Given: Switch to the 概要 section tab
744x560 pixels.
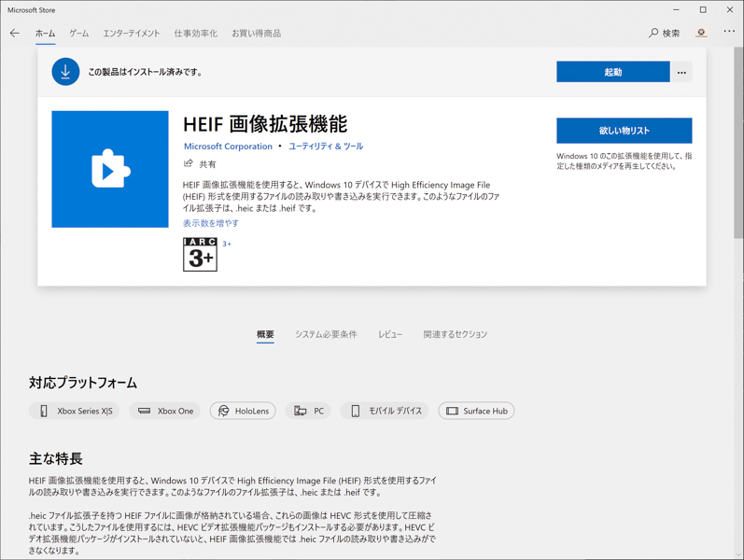Looking at the screenshot, I should [265, 334].
